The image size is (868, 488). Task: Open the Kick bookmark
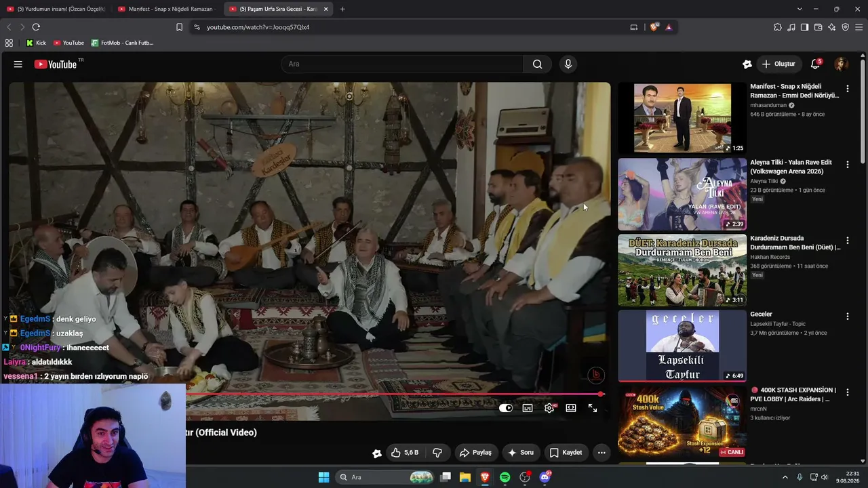(36, 43)
